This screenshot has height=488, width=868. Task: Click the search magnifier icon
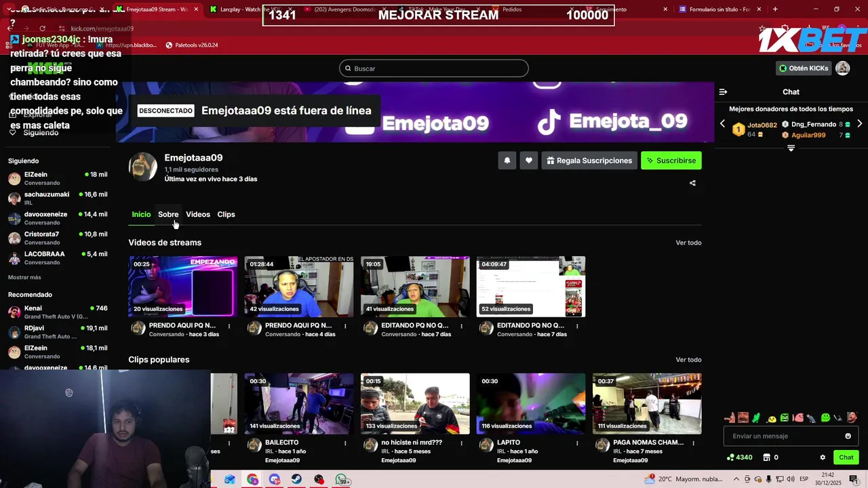pos(348,68)
